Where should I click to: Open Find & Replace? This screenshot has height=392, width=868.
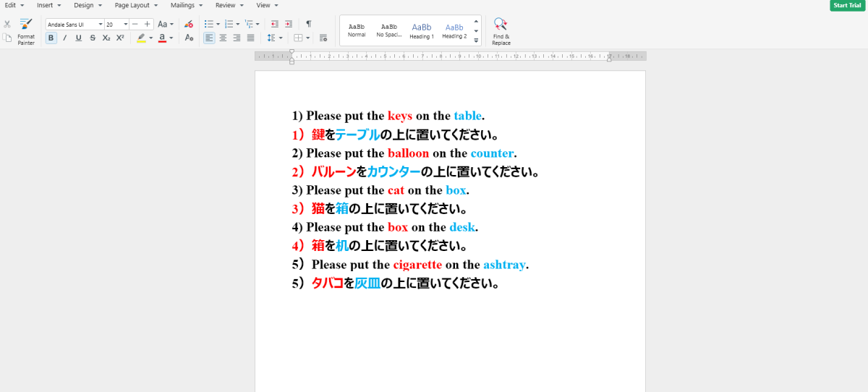(501, 30)
